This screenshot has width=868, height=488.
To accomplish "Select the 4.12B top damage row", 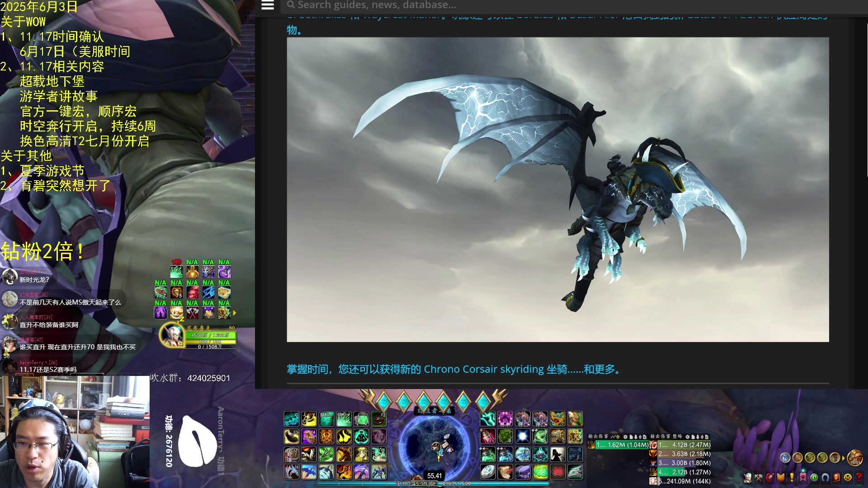I will tap(680, 445).
